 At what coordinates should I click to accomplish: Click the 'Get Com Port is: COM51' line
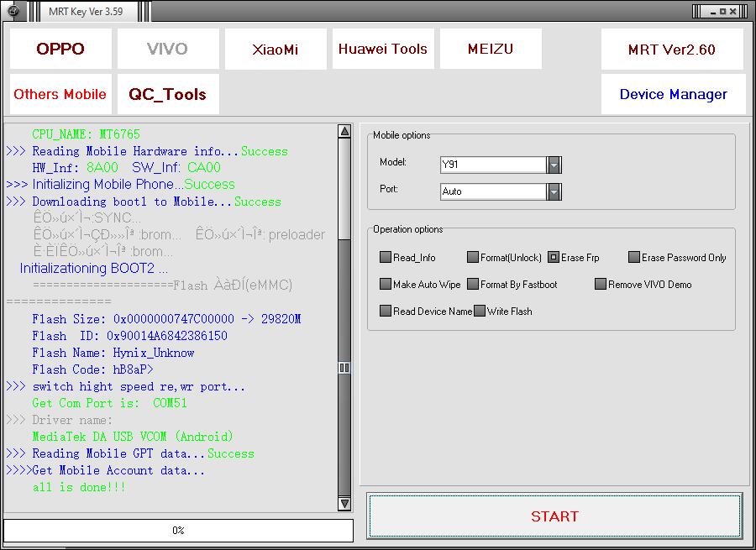[109, 403]
